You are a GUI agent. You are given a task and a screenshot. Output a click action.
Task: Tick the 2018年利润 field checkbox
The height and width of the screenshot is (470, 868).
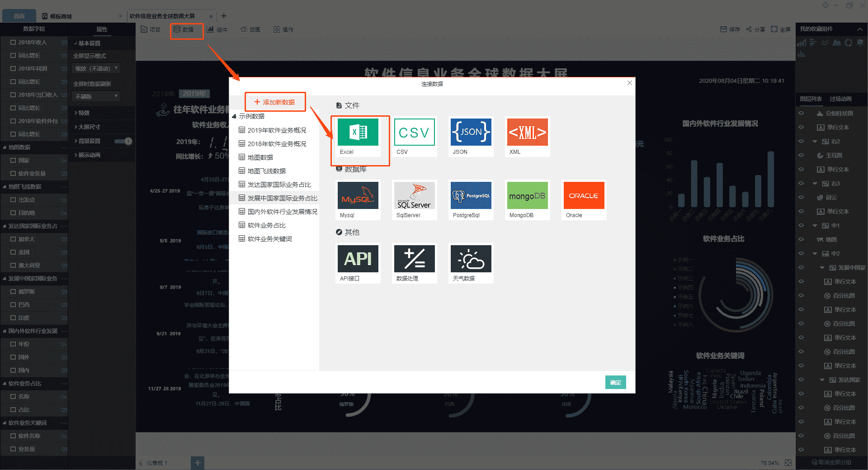coord(13,69)
